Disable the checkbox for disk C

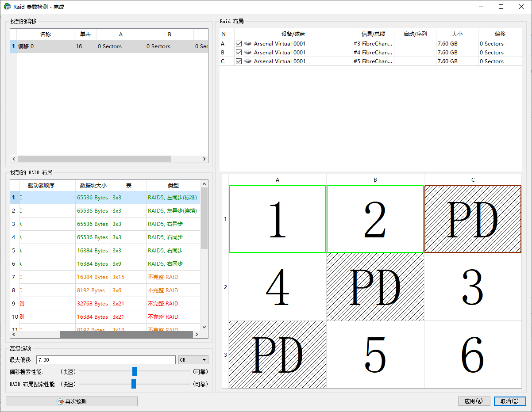[239, 61]
